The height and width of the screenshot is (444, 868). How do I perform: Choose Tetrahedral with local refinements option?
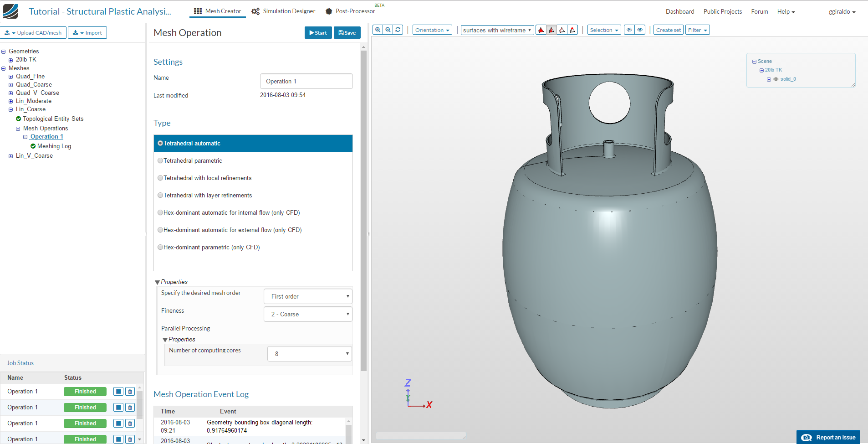tap(160, 178)
